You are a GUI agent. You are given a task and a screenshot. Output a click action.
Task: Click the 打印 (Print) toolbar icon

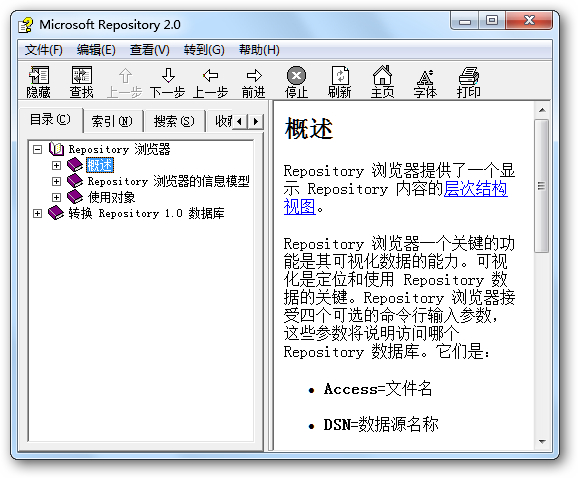469,76
